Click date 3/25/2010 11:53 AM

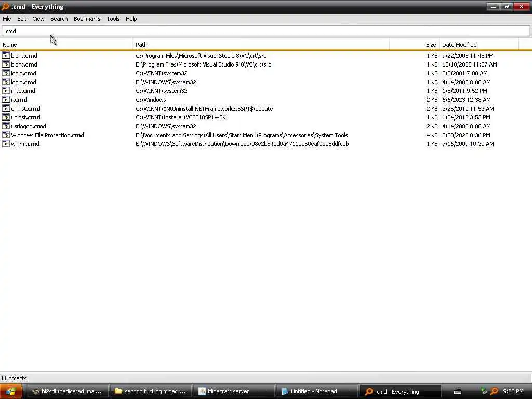click(468, 108)
